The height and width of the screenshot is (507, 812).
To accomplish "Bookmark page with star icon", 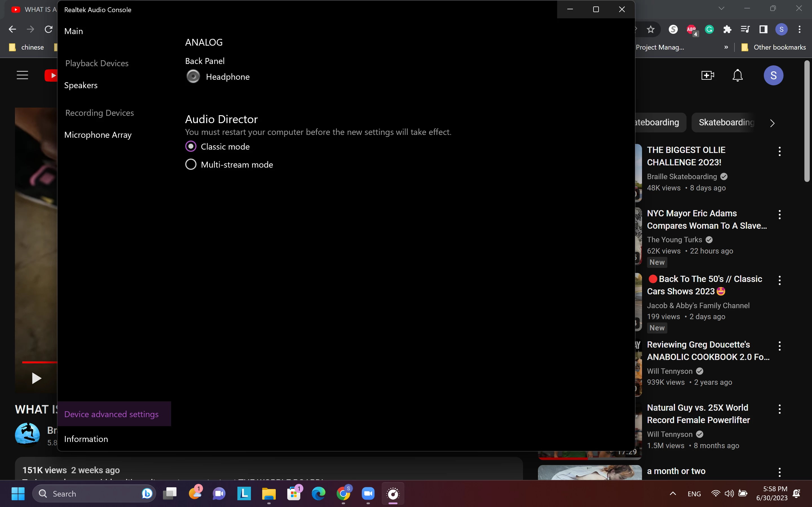I will coord(651,30).
